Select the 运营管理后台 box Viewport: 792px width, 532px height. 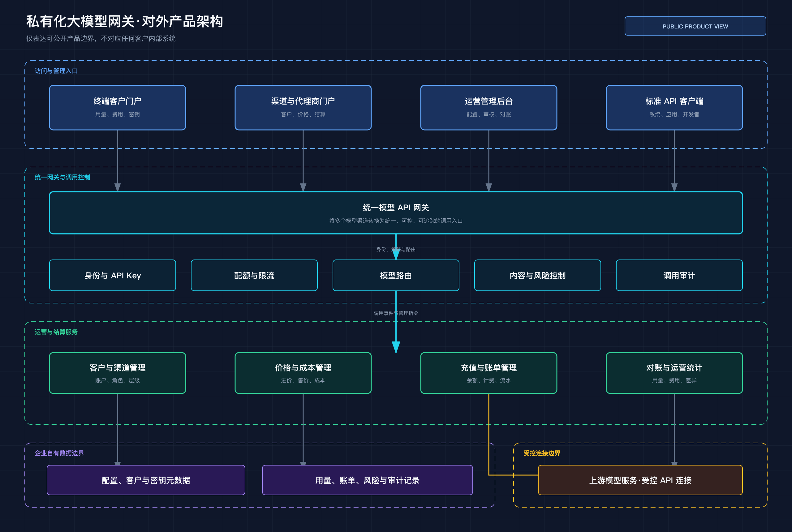tap(489, 108)
